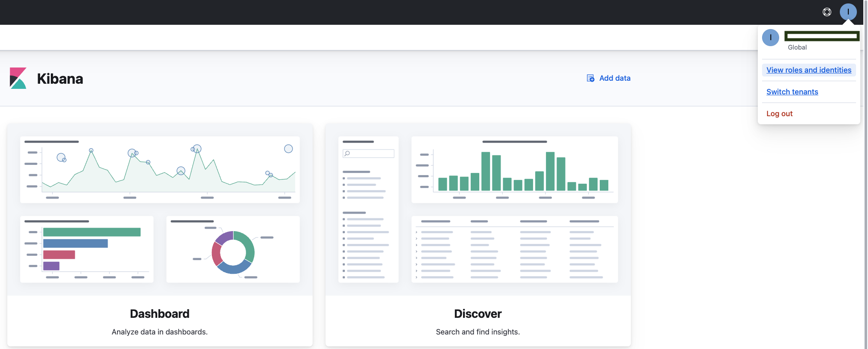The image size is (868, 349).
Task: Click the table preview in Discover card
Action: (514, 249)
